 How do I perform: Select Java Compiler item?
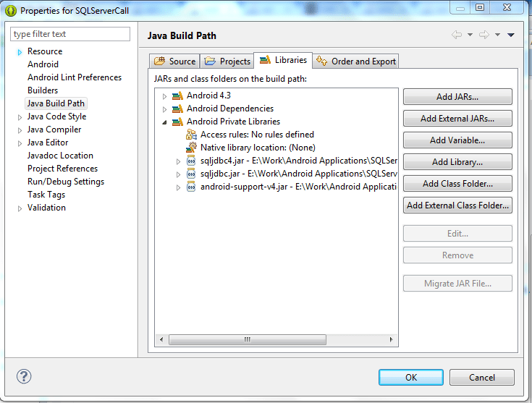54,130
